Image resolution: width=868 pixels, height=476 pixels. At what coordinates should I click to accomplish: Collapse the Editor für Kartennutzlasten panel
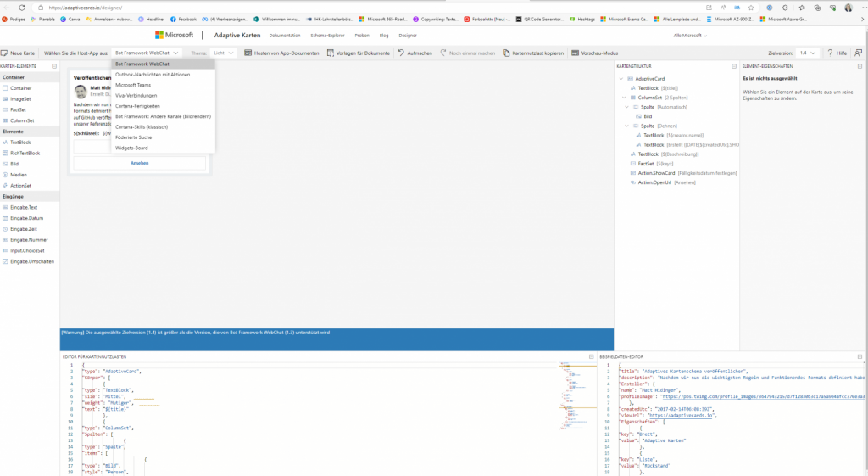point(591,357)
